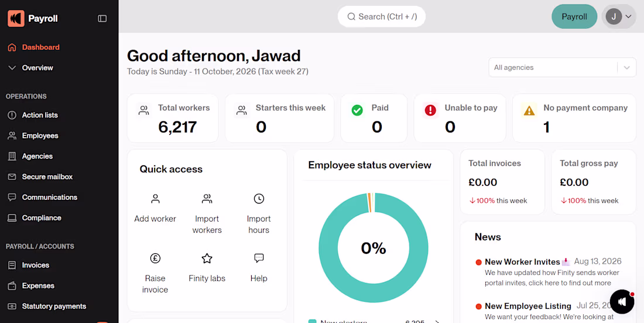Open the All agencies dropdown

[562, 67]
